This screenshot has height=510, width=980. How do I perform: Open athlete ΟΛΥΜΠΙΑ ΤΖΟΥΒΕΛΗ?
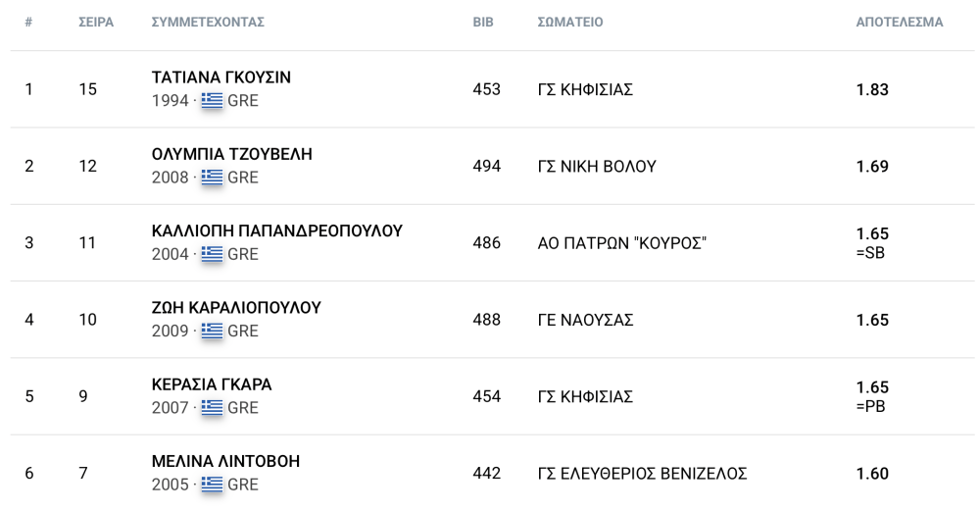232,154
